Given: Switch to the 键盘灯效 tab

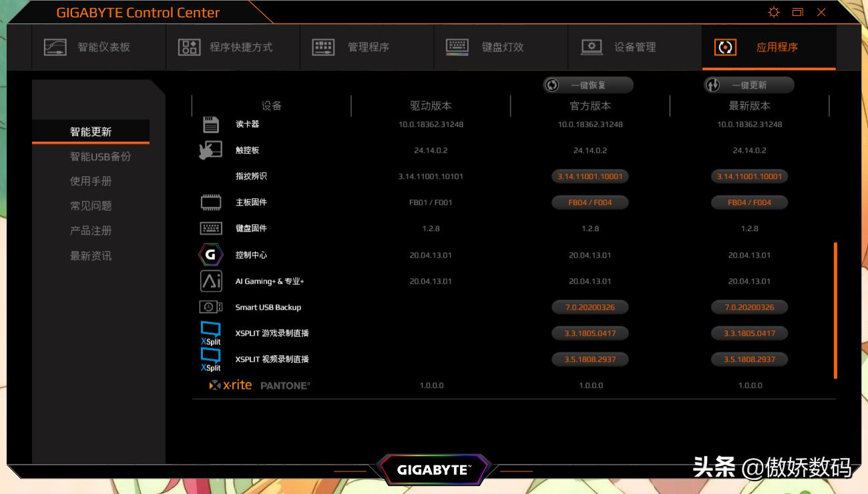Looking at the screenshot, I should point(501,47).
